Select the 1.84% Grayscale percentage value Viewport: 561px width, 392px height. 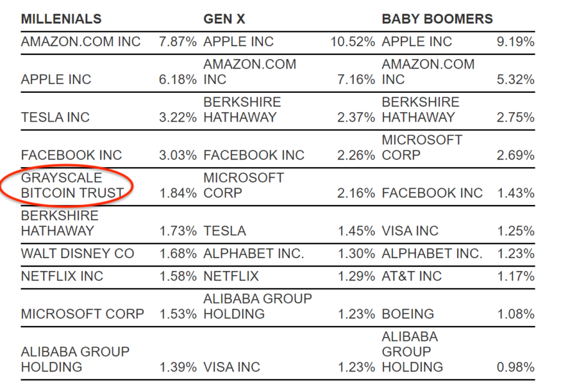pyautogui.click(x=178, y=193)
